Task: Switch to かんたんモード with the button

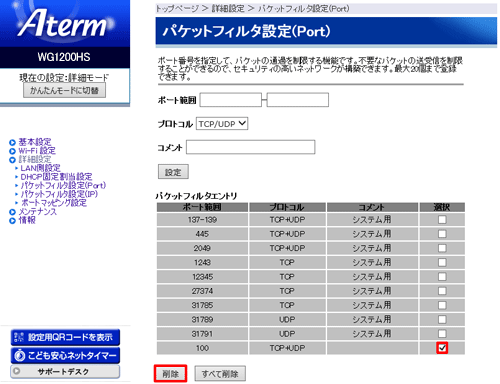Action: (x=64, y=90)
